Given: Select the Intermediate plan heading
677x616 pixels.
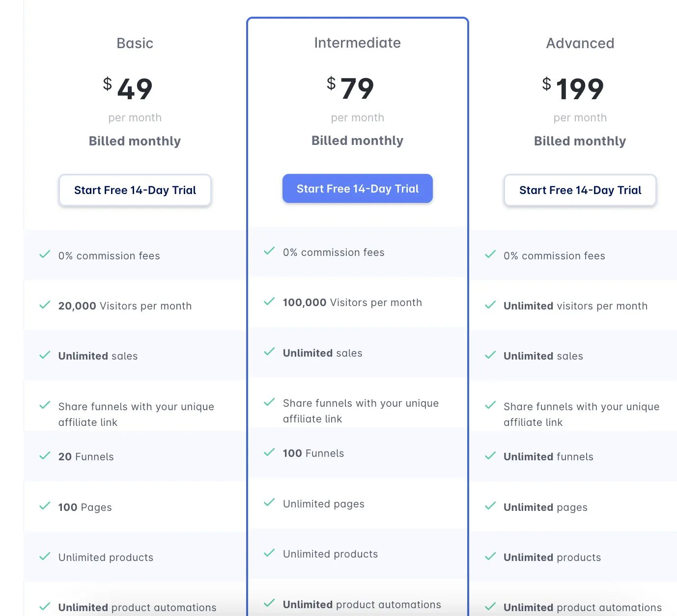Looking at the screenshot, I should point(358,43).
